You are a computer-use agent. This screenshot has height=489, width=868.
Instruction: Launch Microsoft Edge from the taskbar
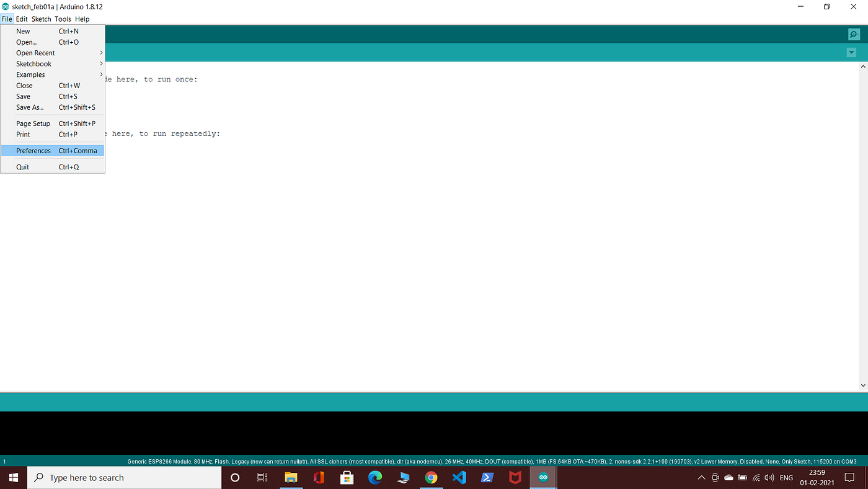point(375,478)
